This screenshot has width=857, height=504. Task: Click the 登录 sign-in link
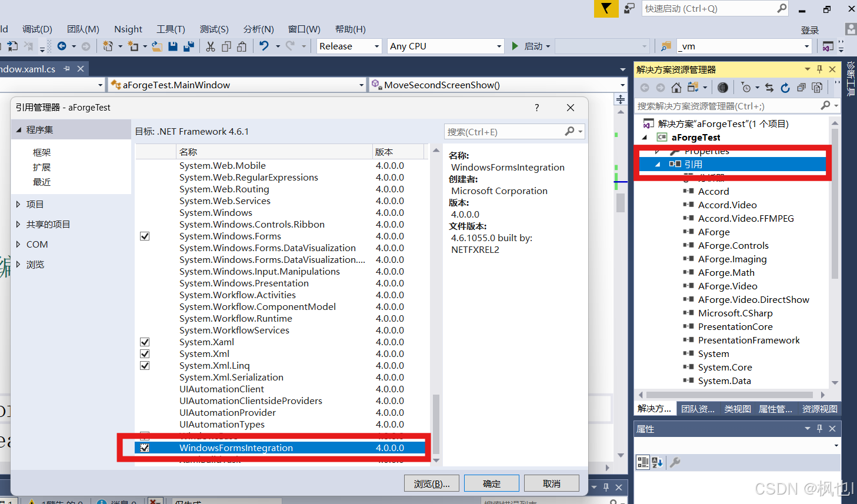[x=810, y=30]
